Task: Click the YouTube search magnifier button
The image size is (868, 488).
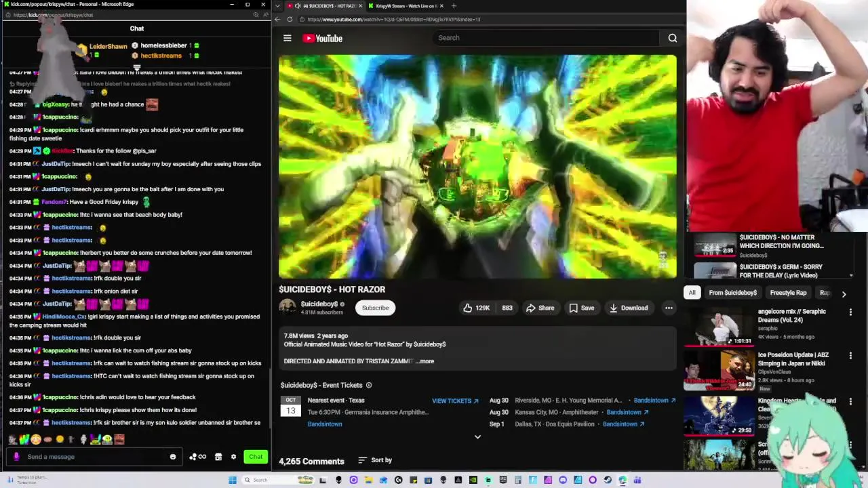Action: point(673,38)
